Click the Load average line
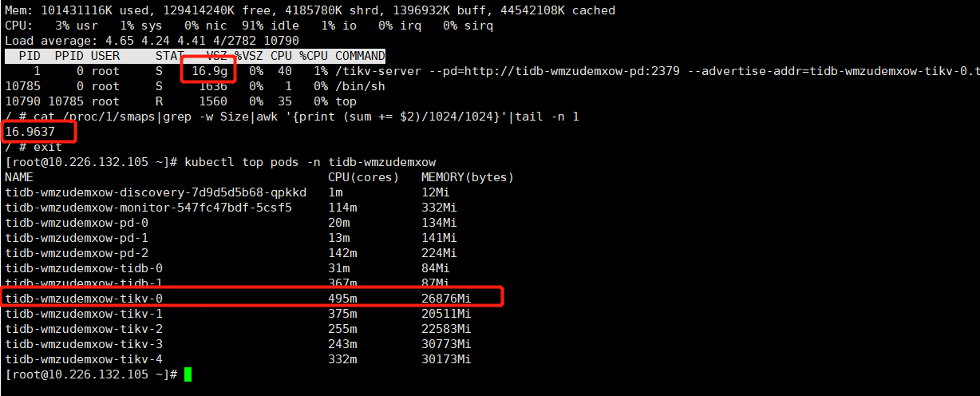 tap(152, 41)
